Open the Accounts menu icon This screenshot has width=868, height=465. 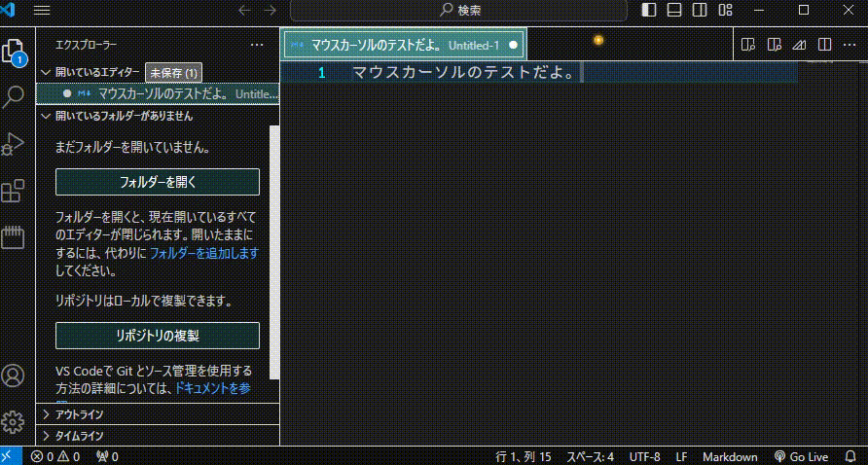click(x=14, y=376)
